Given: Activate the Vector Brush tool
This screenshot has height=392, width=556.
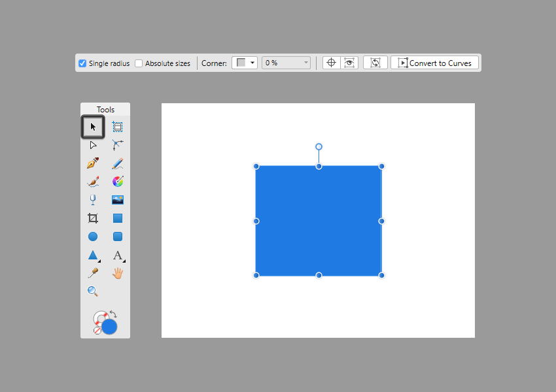Looking at the screenshot, I should point(93,182).
